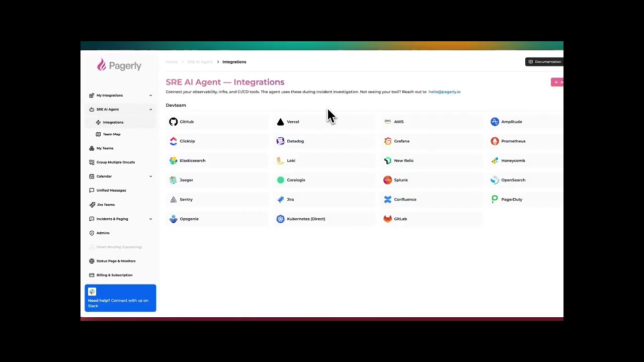Click the Integrations breadcrumb
Screen dimensions: 644x362
234,62
